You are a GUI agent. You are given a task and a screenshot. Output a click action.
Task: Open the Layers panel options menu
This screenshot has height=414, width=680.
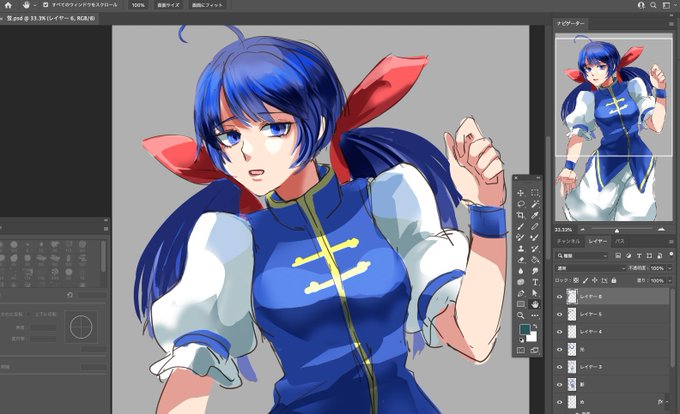tap(671, 241)
